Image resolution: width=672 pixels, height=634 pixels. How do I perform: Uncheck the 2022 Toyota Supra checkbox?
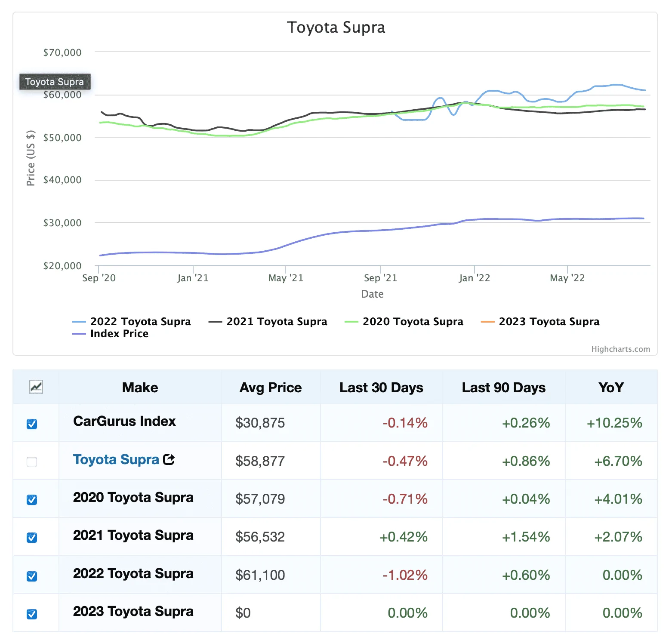pyautogui.click(x=32, y=576)
